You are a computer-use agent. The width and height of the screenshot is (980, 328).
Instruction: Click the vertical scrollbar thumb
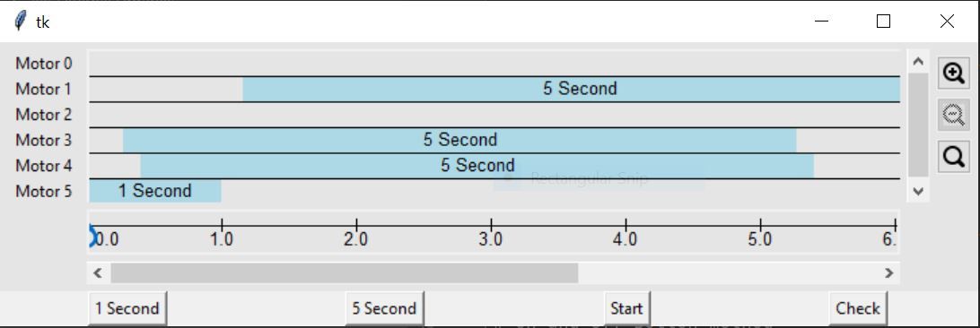(x=917, y=125)
